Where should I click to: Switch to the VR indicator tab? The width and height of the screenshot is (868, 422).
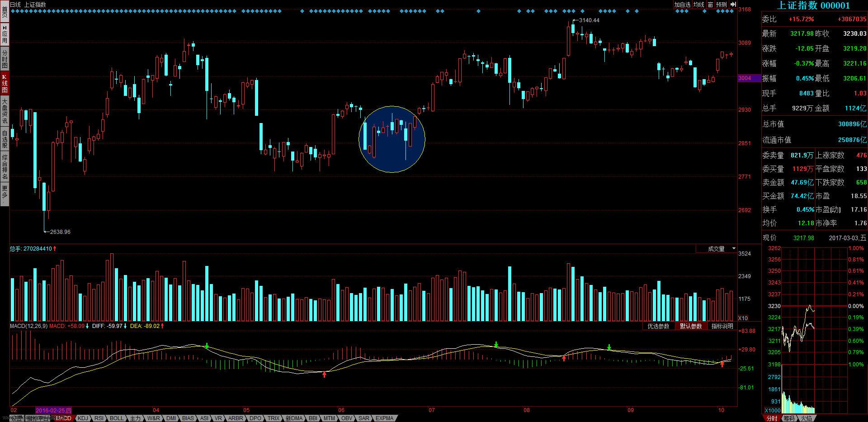(218, 418)
